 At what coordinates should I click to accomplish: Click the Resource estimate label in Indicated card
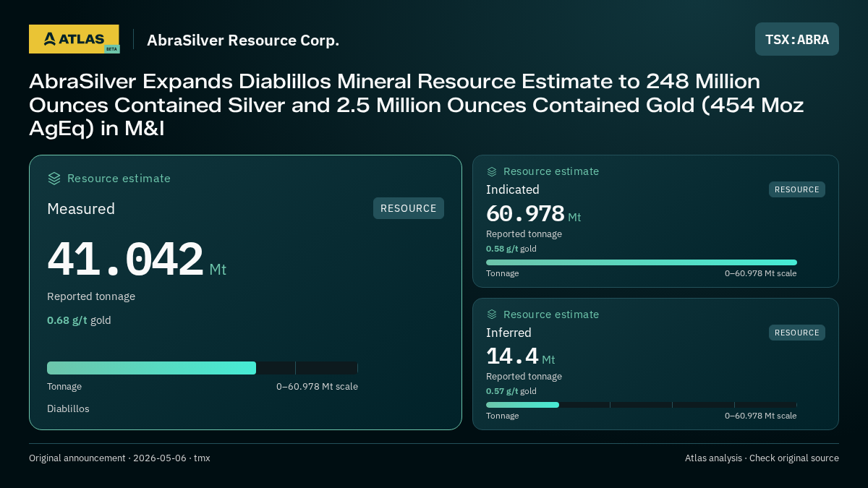(x=551, y=171)
